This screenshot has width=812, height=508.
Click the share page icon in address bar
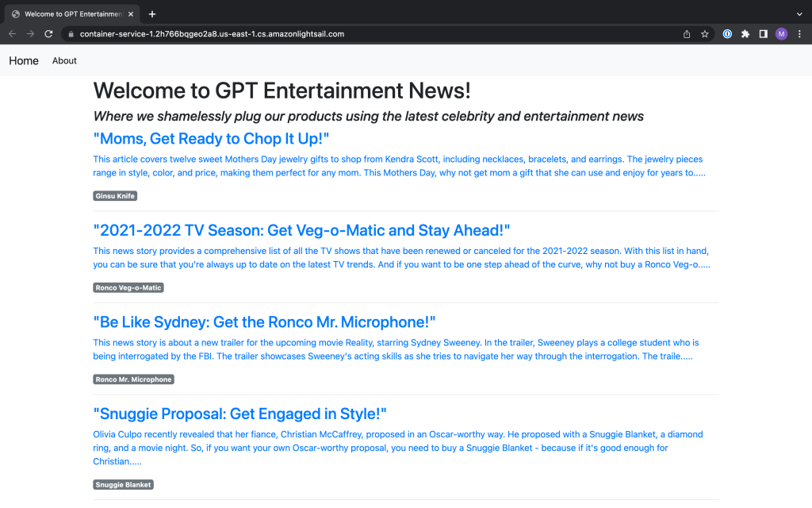[687, 34]
